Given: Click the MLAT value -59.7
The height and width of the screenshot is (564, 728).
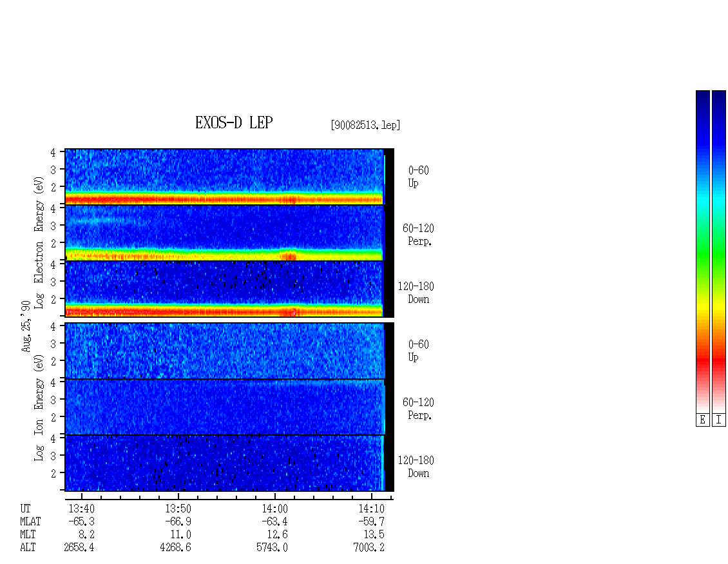Looking at the screenshot, I should click(x=371, y=521).
